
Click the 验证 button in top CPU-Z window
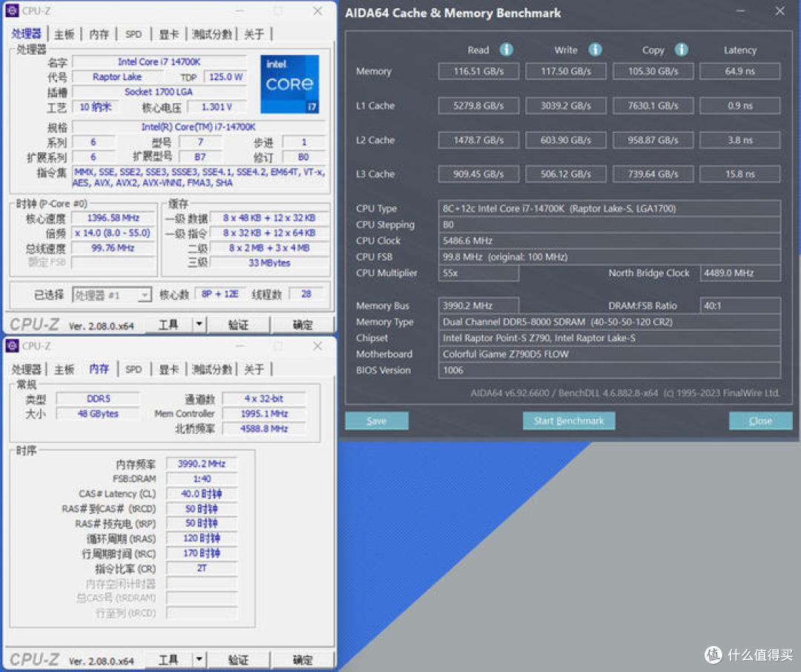click(238, 324)
